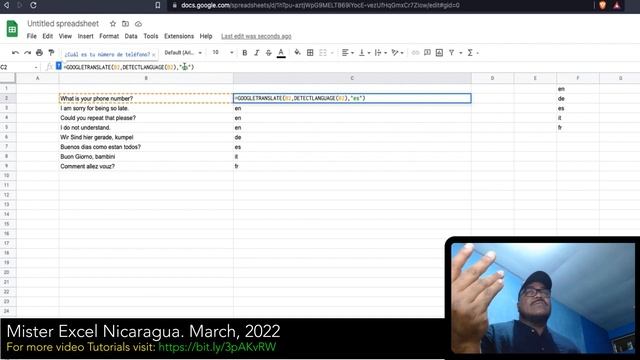Open the Default (Arial) font dropdown

[183, 53]
